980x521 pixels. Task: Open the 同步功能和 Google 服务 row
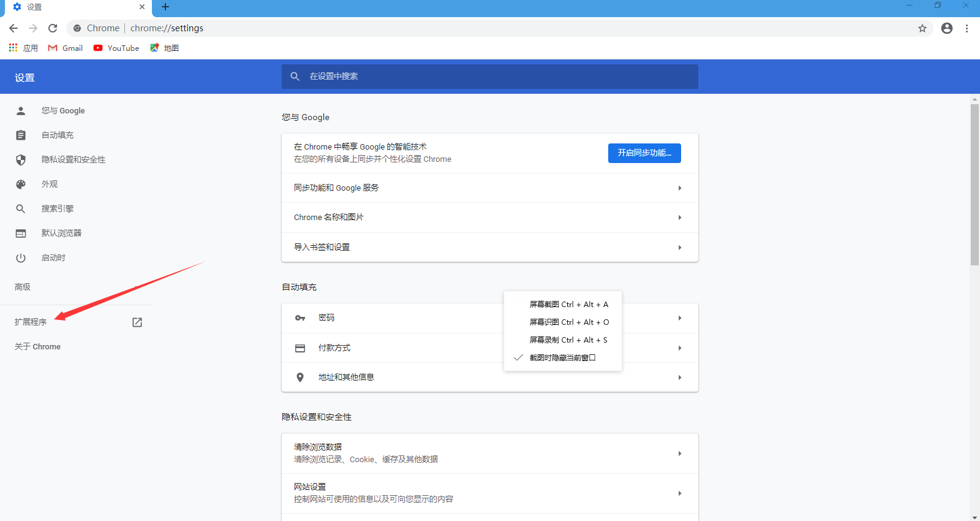(490, 188)
